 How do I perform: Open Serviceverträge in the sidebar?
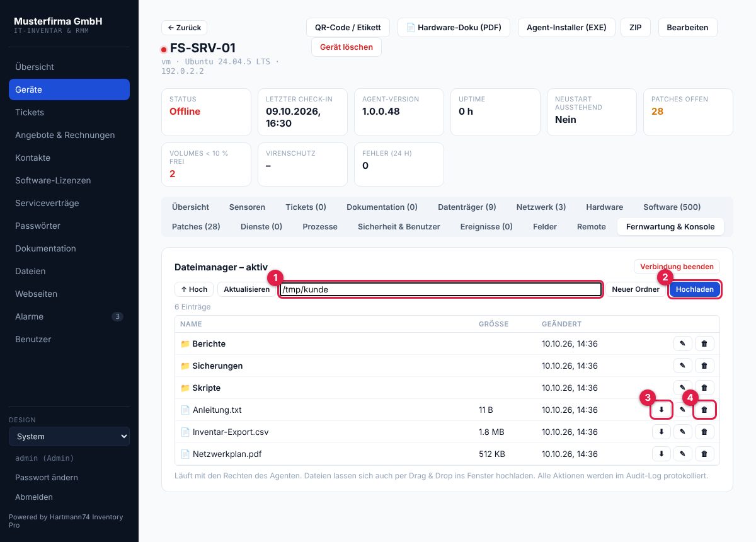(69, 203)
